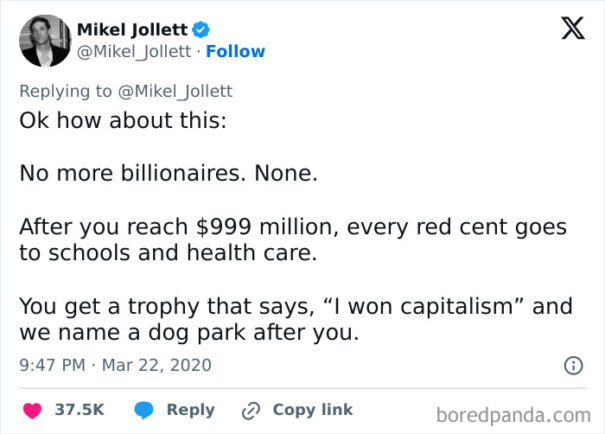Click the 'No more billionaires. None.' text
This screenshot has height=434, width=605.
tap(169, 173)
